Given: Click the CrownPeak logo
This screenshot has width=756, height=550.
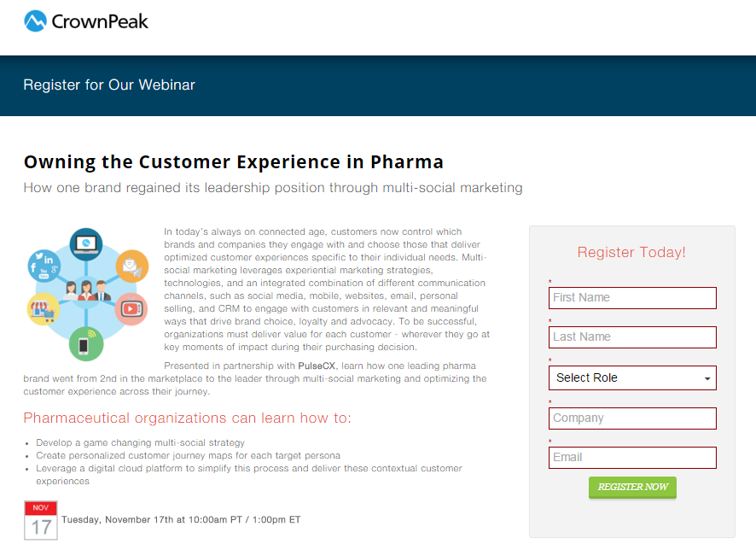Looking at the screenshot, I should (85, 20).
